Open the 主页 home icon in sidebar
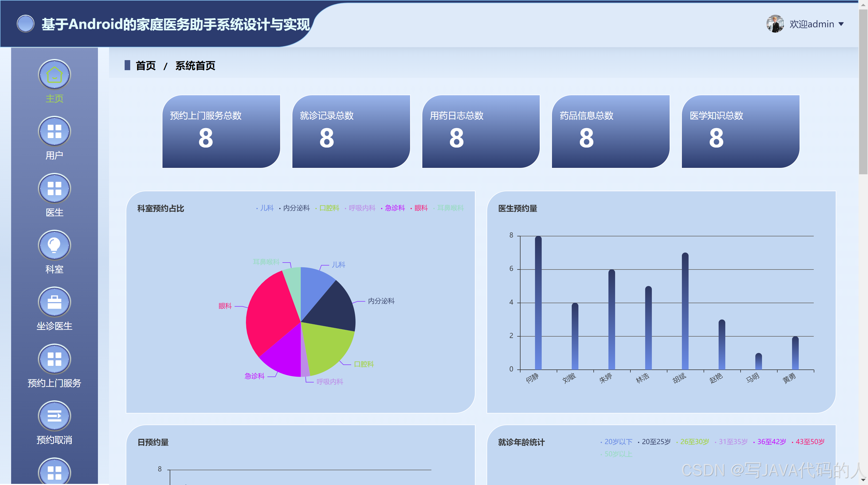Image resolution: width=868 pixels, height=485 pixels. [x=54, y=75]
